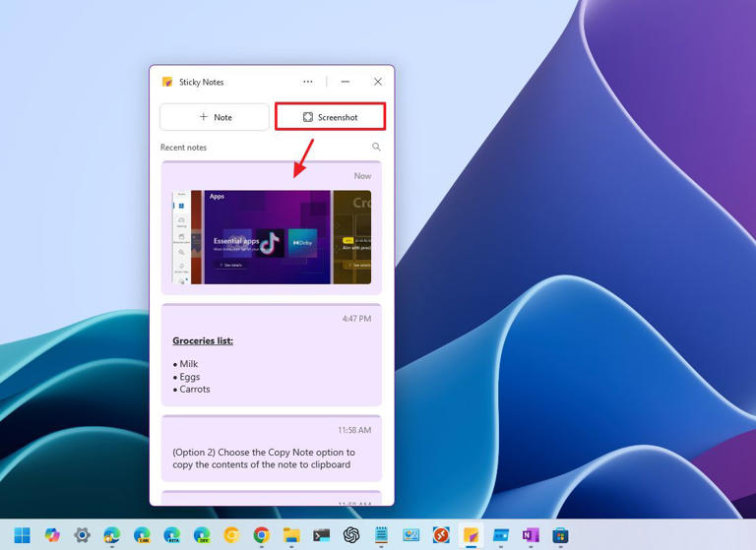Open Microsoft Store from the taskbar
This screenshot has width=756, height=550.
[x=560, y=535]
